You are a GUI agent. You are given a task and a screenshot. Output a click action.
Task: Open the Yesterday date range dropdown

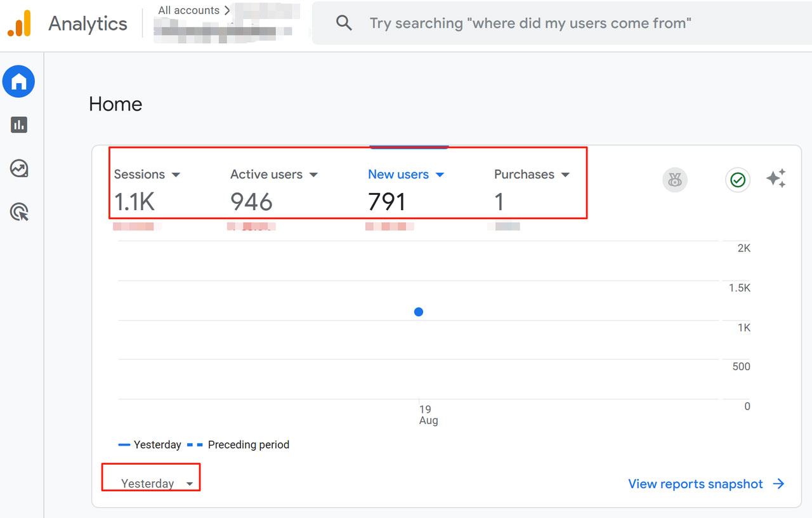click(156, 484)
